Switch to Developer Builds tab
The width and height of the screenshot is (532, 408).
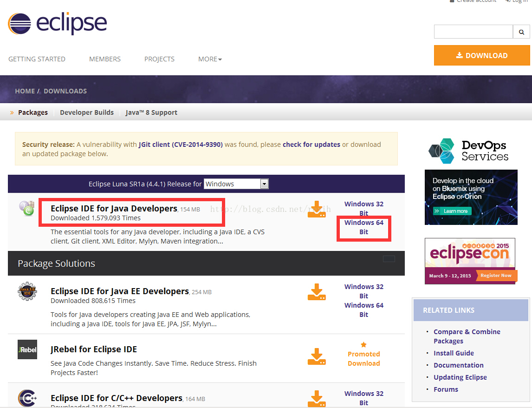87,112
